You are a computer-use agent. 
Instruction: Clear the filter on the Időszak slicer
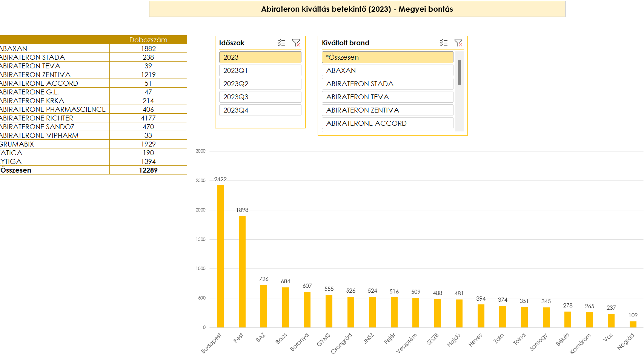click(x=296, y=43)
